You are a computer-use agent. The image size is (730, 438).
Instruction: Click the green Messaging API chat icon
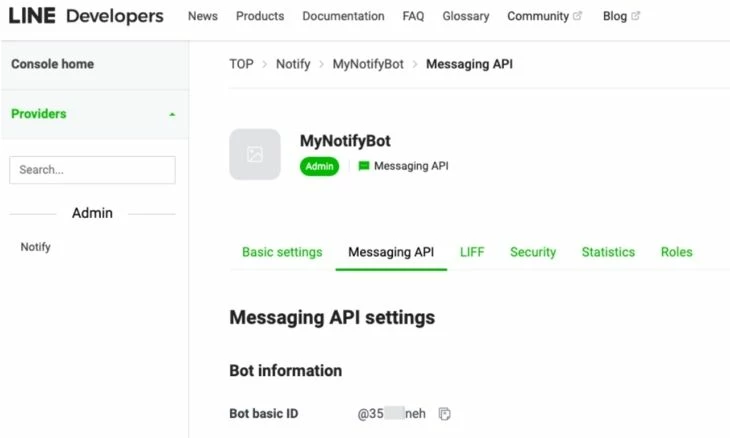click(x=364, y=166)
